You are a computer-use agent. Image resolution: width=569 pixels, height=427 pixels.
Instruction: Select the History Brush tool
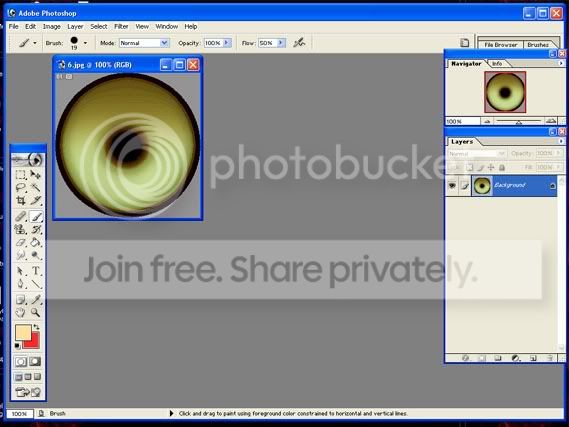pyautogui.click(x=36, y=229)
